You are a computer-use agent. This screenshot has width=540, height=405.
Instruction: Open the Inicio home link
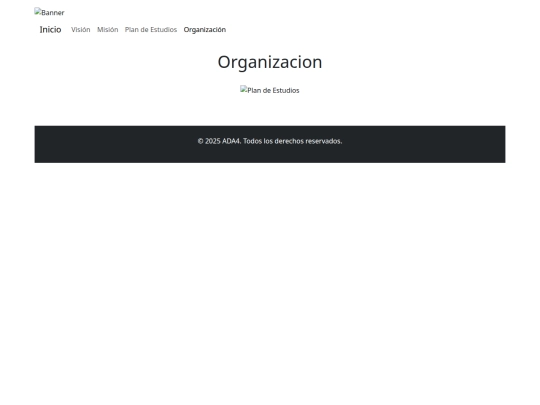(x=50, y=30)
